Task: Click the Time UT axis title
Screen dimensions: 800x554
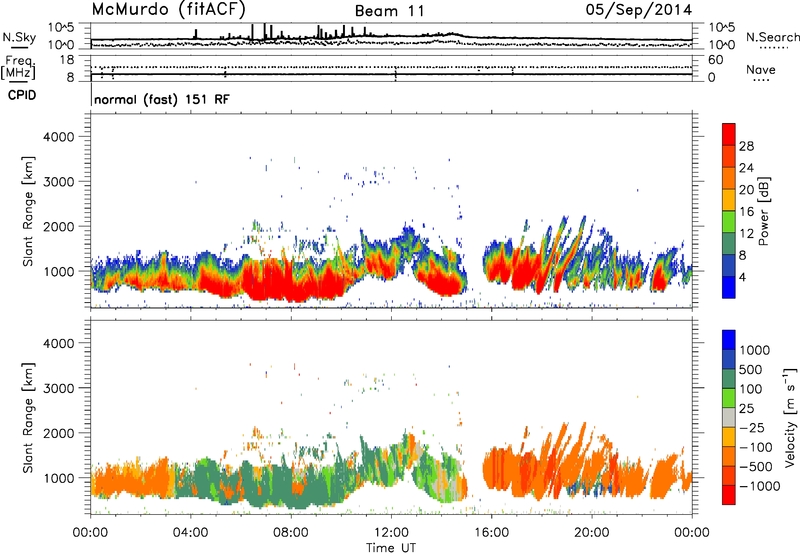Action: [x=391, y=548]
